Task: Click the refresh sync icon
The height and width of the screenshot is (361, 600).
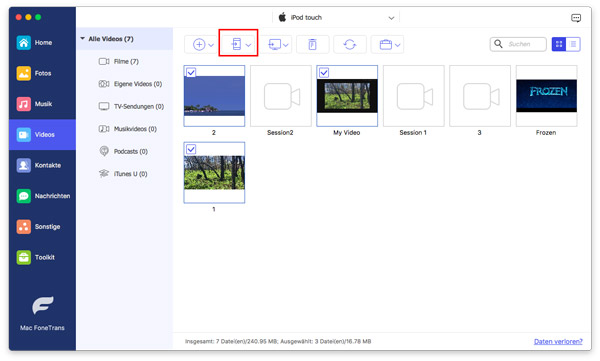Action: pyautogui.click(x=350, y=44)
